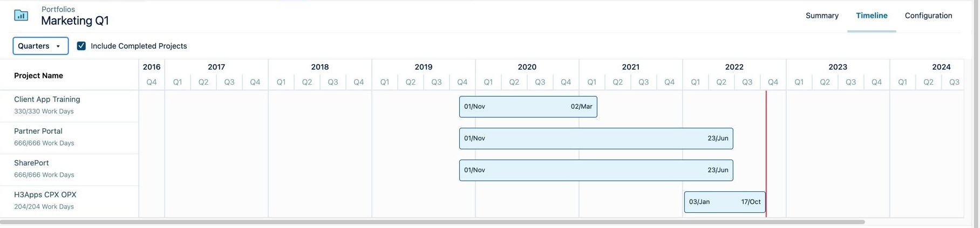980x228 pixels.
Task: Click the 2022 year header
Action: [734, 67]
